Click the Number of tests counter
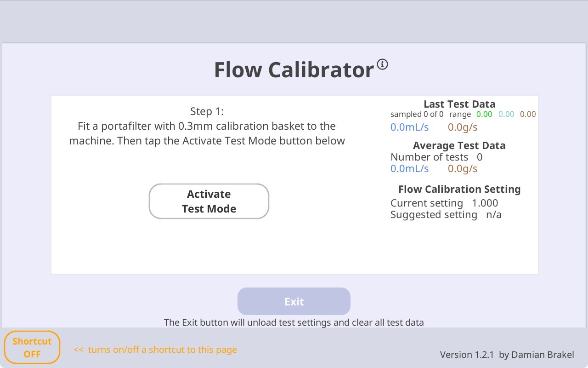Screen dimensions: 588x368 coord(436,157)
